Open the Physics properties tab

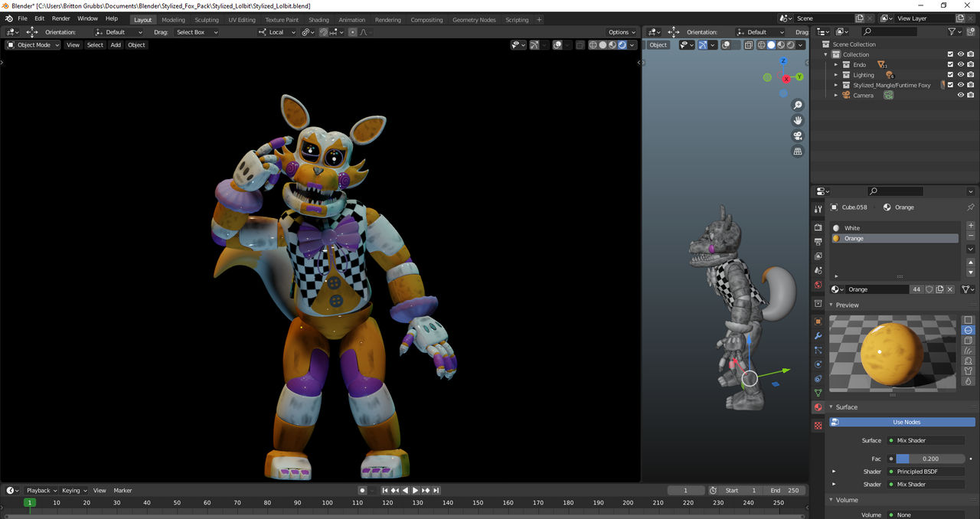click(x=818, y=364)
